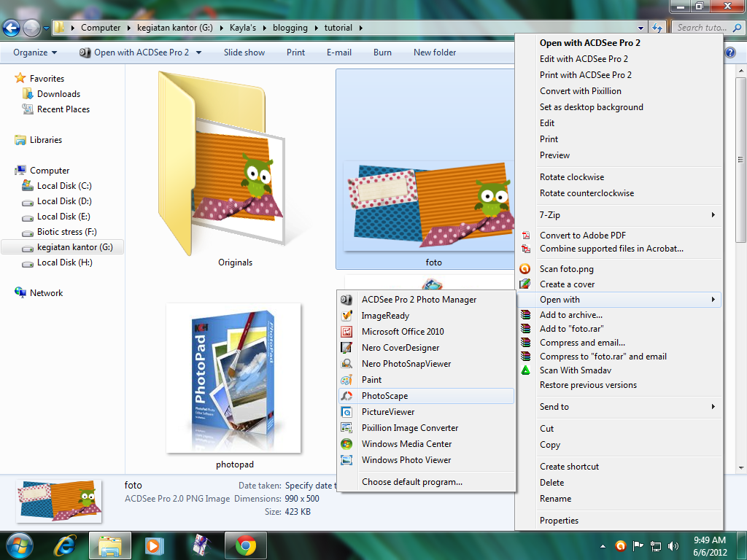Open Internet Explorer from the taskbar
The height and width of the screenshot is (560, 747).
[x=65, y=545]
